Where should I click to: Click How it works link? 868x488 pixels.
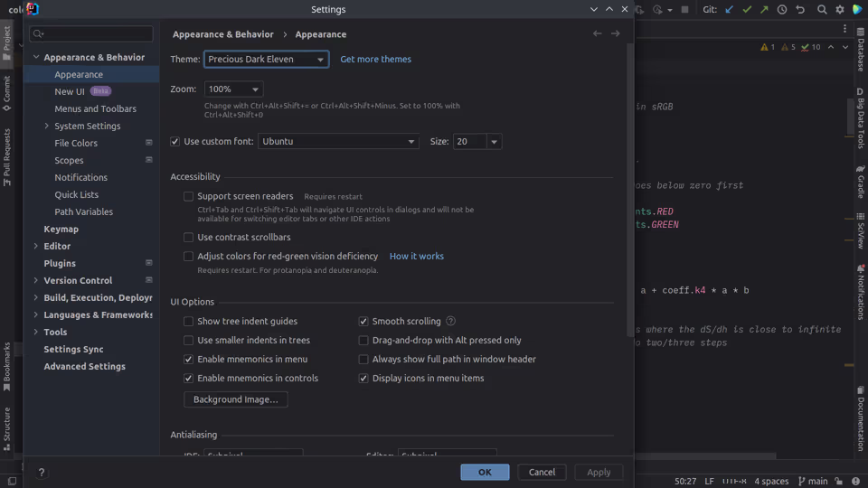point(416,256)
